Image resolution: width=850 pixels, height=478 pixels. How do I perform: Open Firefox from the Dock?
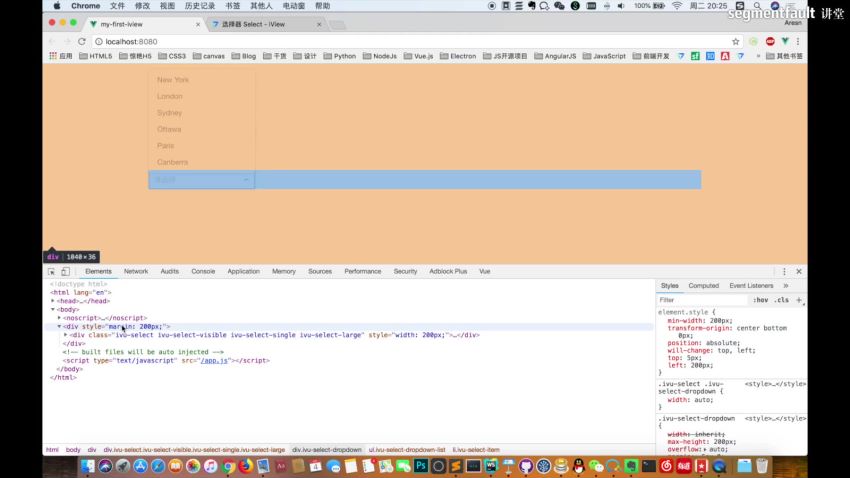coord(246,466)
